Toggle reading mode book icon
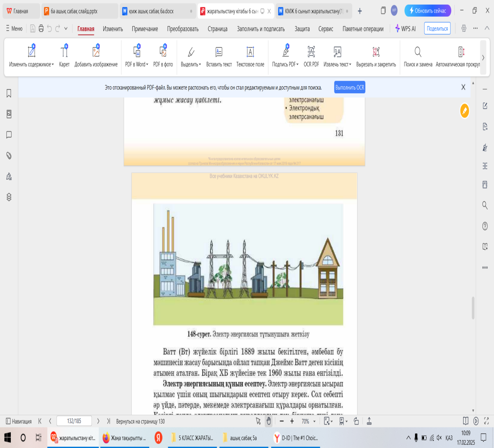Viewport: 494px width, 448px height. 465,421
